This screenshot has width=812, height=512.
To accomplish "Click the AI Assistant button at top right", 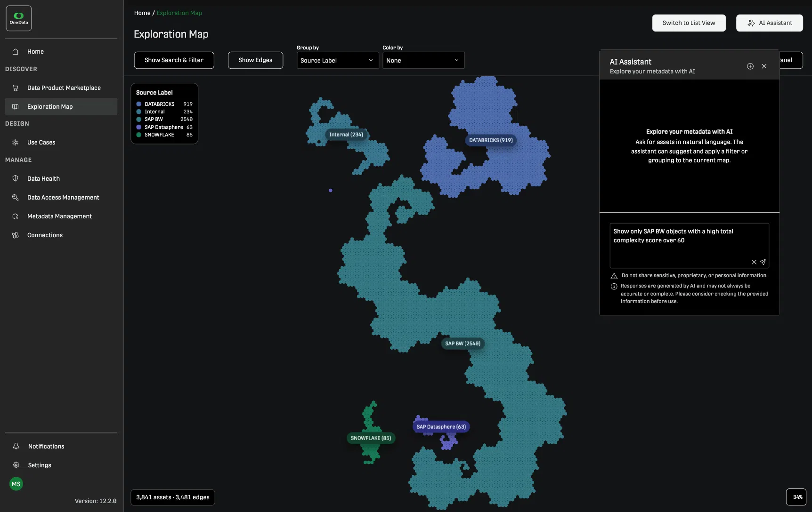I will point(769,23).
